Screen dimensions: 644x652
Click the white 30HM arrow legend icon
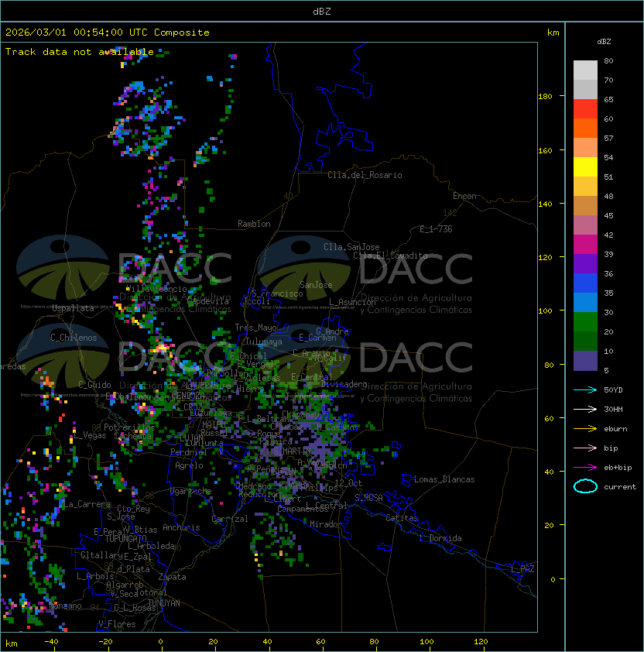pyautogui.click(x=585, y=409)
